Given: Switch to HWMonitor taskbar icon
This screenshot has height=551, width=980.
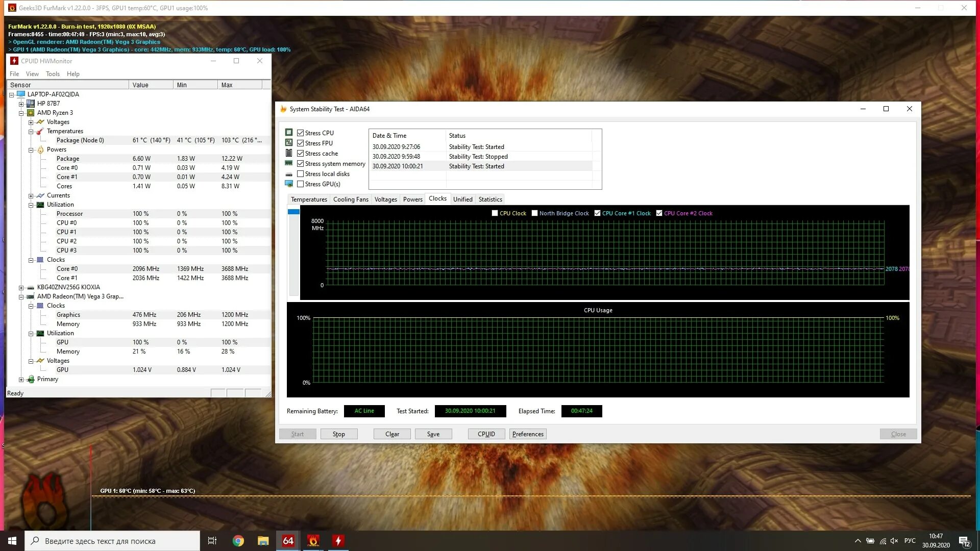Looking at the screenshot, I should pos(338,541).
